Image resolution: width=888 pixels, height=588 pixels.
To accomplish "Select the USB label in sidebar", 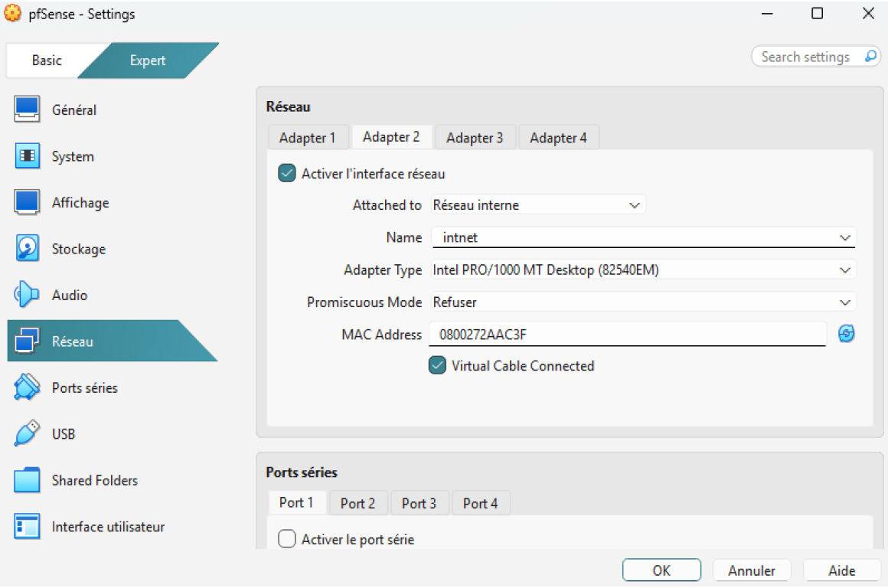I will pos(64,434).
